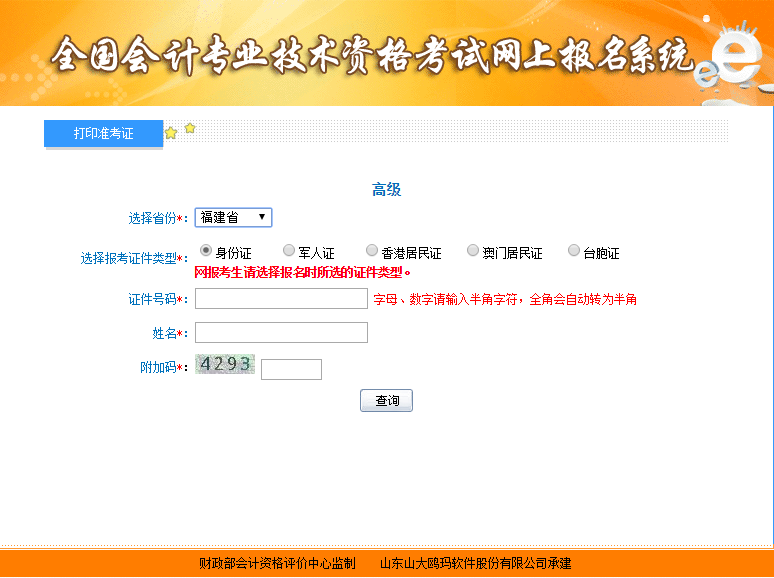
Task: Click the header title banner text
Action: click(370, 56)
